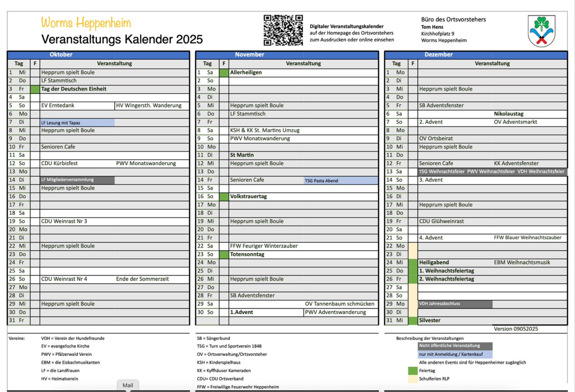Click '1.Advent' on 30 November
Screen dimensions: 575x392
(x=241, y=312)
